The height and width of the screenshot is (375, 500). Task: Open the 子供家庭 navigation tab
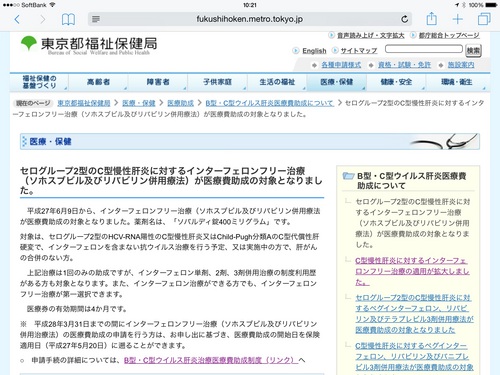[218, 82]
